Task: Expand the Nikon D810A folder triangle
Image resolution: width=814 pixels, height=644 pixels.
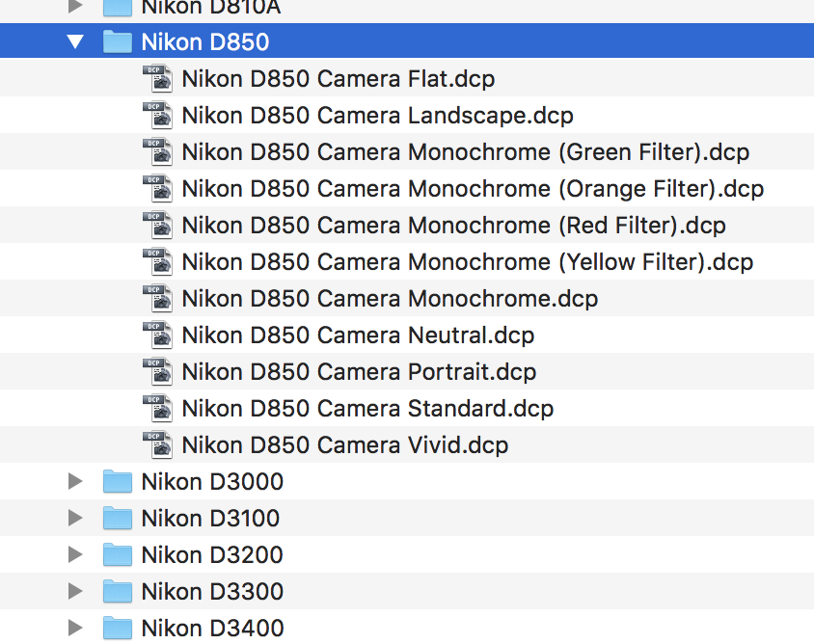Action: pos(76,6)
